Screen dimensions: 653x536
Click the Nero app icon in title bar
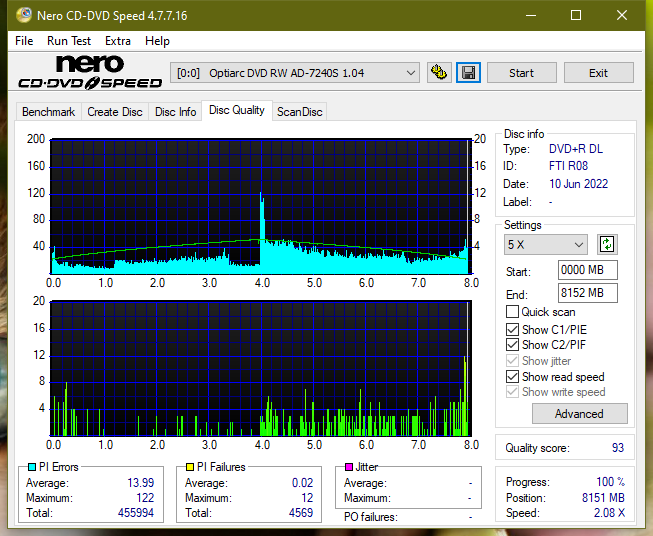click(24, 15)
